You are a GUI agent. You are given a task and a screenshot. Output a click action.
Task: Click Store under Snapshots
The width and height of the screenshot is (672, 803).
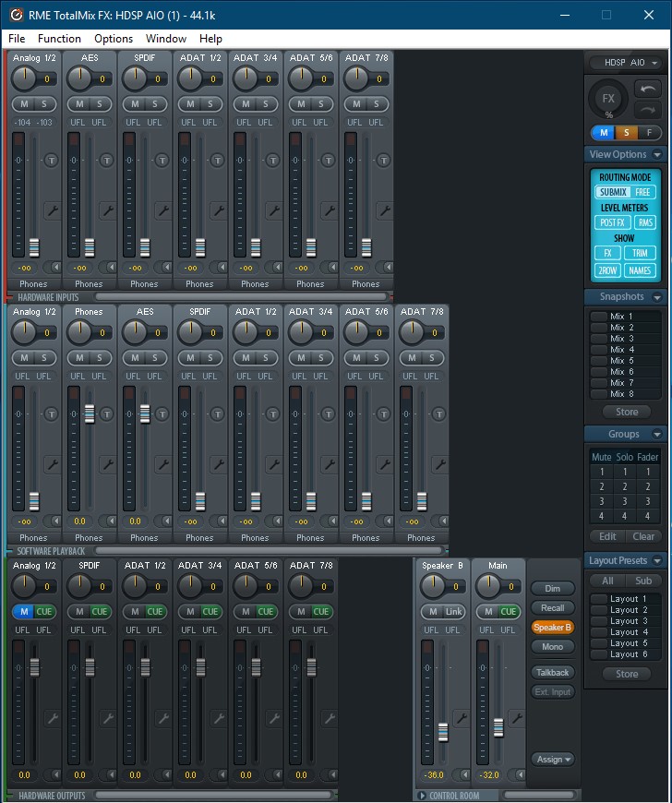[627, 412]
